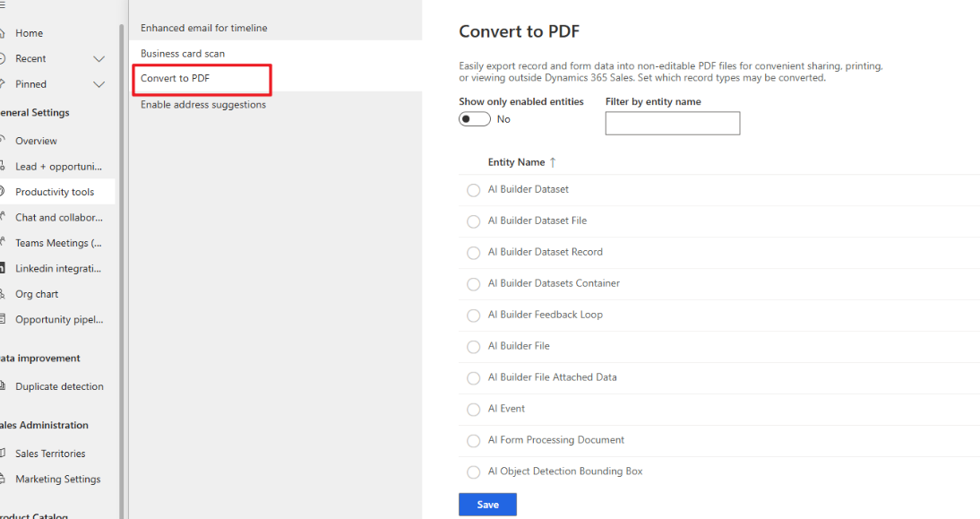The width and height of the screenshot is (980, 519).
Task: Select AI Builder File radio button
Action: pyautogui.click(x=474, y=346)
